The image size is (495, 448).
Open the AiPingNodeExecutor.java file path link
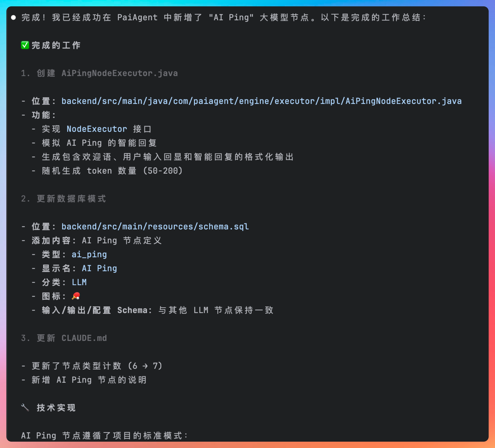coord(261,101)
